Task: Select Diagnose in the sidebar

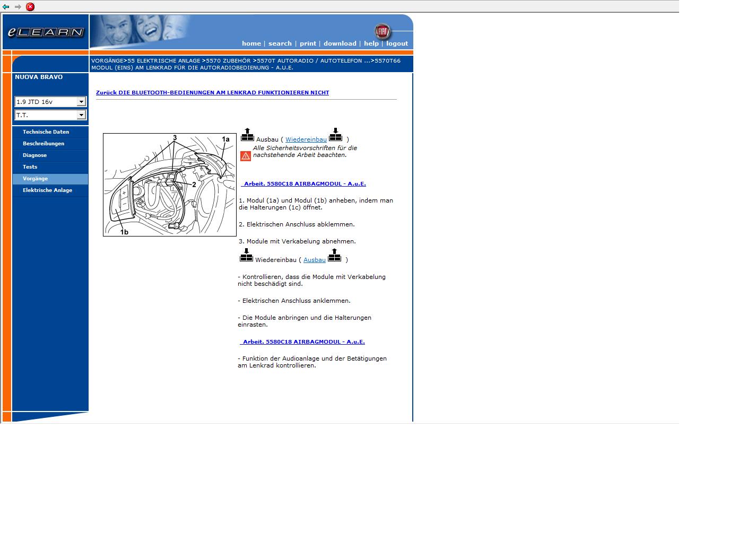Action: pyautogui.click(x=34, y=155)
